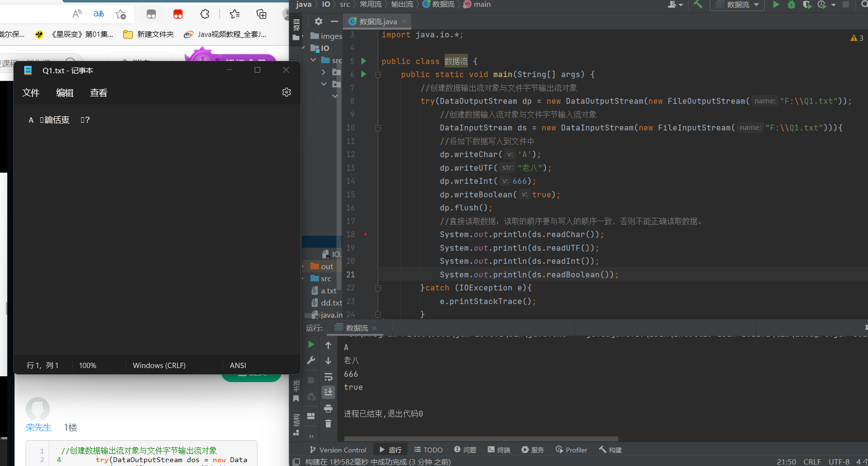
Task: Collapse the src folder under IO
Action: click(313, 60)
